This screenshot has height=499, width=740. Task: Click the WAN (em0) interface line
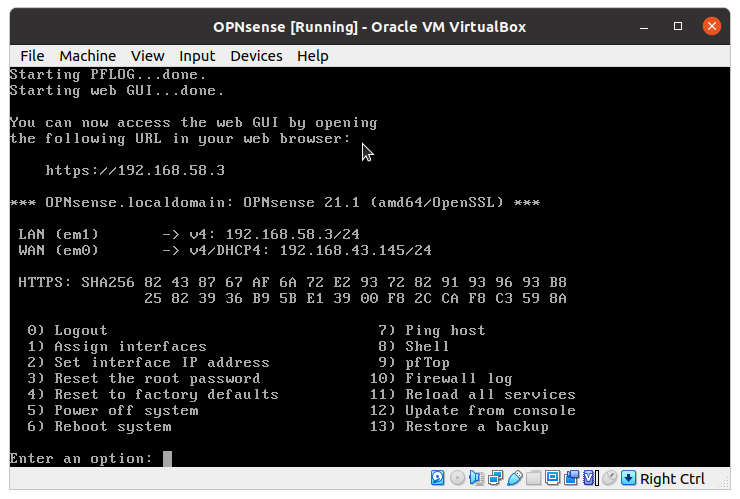point(225,250)
